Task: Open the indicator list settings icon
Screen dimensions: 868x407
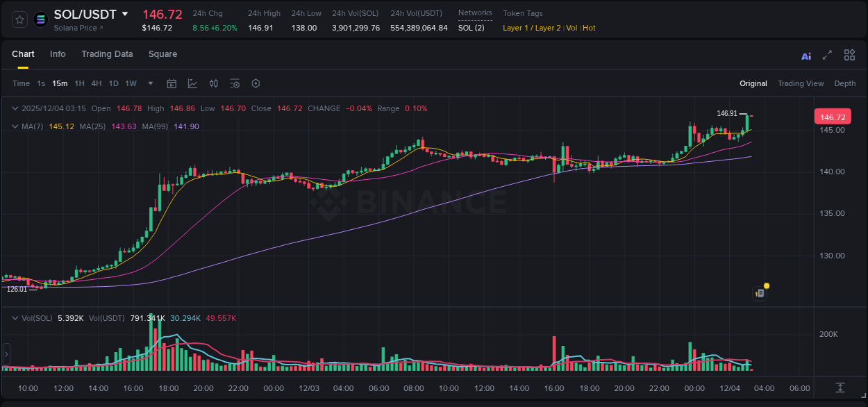Action: (235, 83)
